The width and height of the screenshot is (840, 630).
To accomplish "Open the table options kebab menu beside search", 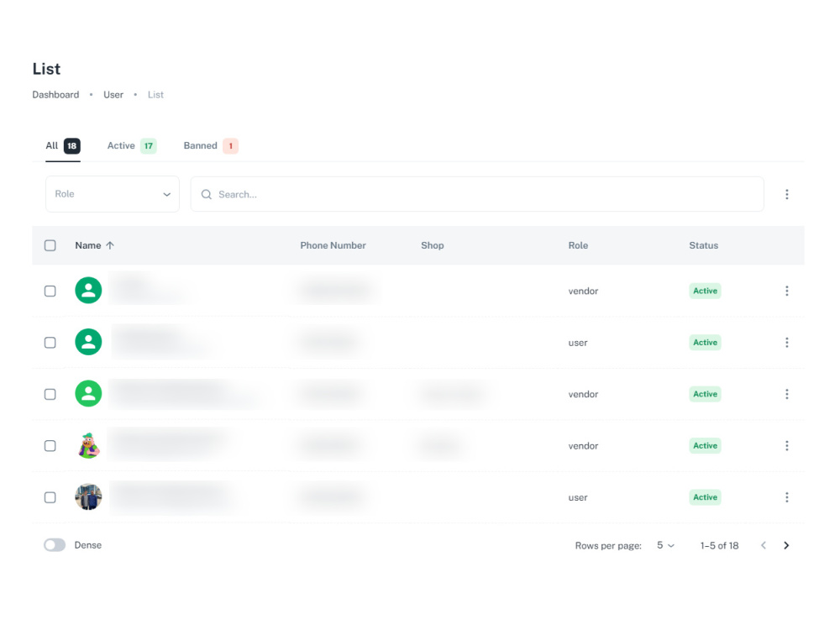I will [786, 194].
